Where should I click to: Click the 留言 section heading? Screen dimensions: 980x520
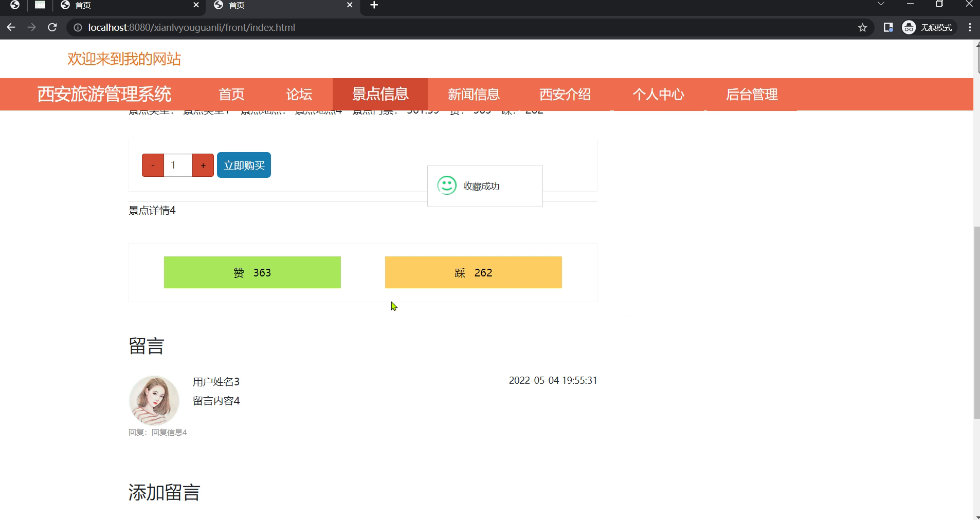[x=147, y=346]
